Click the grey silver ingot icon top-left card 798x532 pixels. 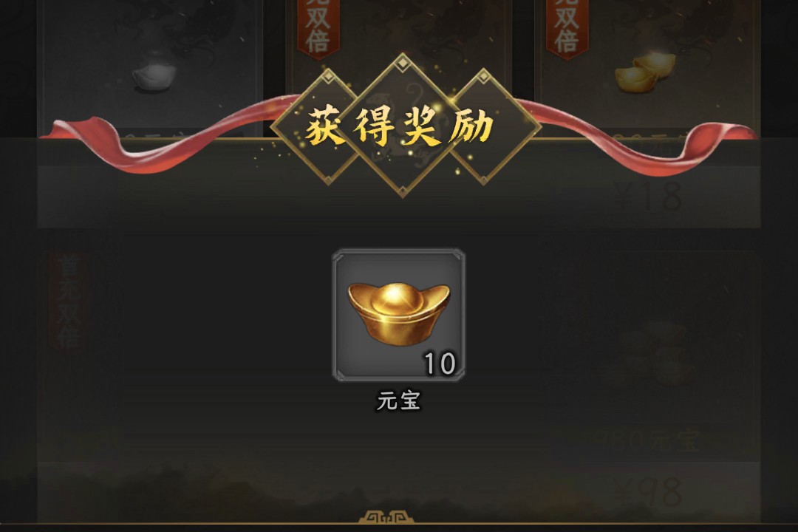[154, 78]
